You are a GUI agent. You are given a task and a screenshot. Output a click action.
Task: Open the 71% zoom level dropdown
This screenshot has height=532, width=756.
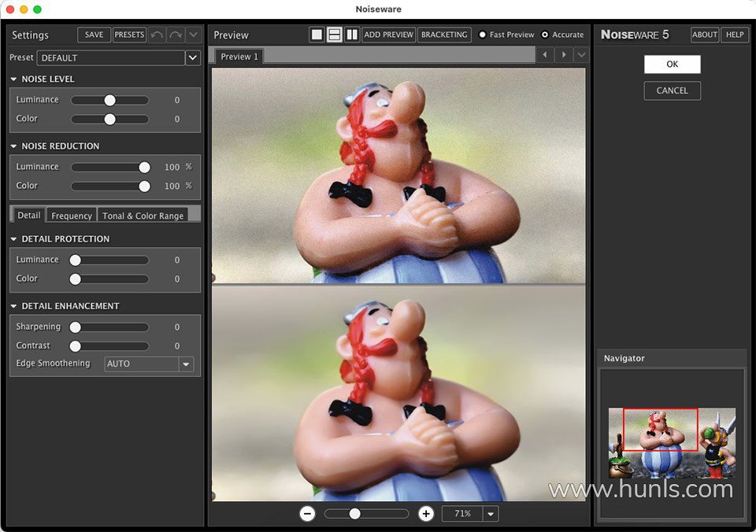491,514
